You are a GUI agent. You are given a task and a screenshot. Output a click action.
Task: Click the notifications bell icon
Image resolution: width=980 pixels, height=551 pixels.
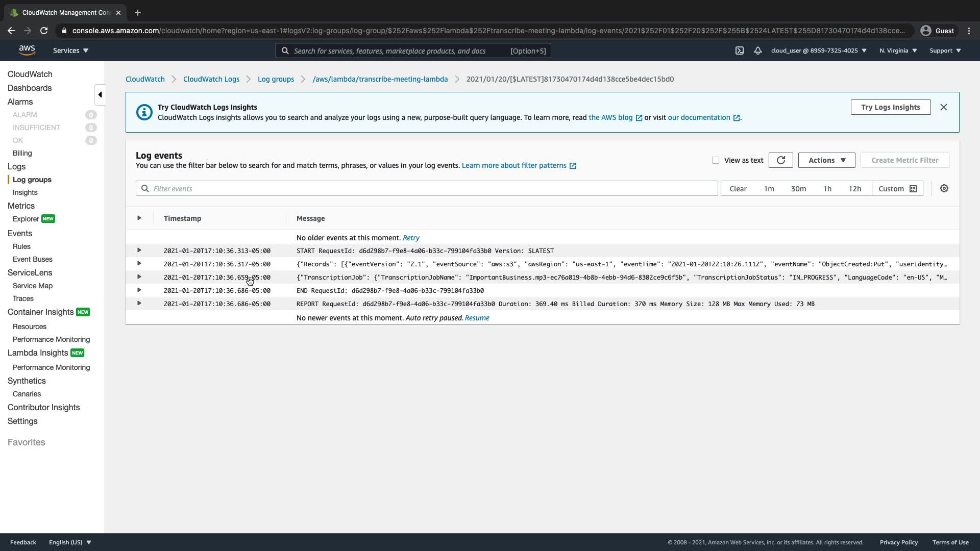tap(758, 51)
